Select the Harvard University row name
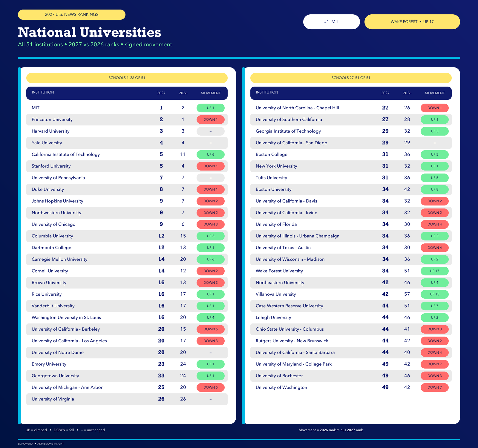The height and width of the screenshot is (448, 478). coord(50,131)
